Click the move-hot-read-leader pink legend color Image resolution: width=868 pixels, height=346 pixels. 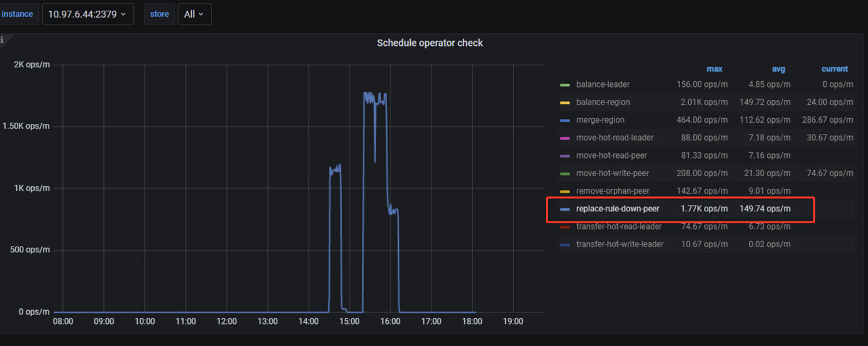pyautogui.click(x=564, y=138)
